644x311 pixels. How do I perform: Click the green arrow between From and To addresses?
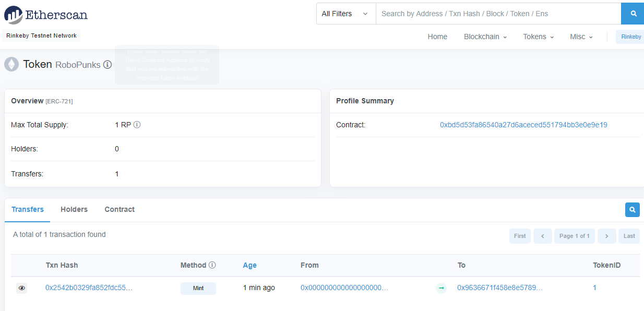[441, 288]
